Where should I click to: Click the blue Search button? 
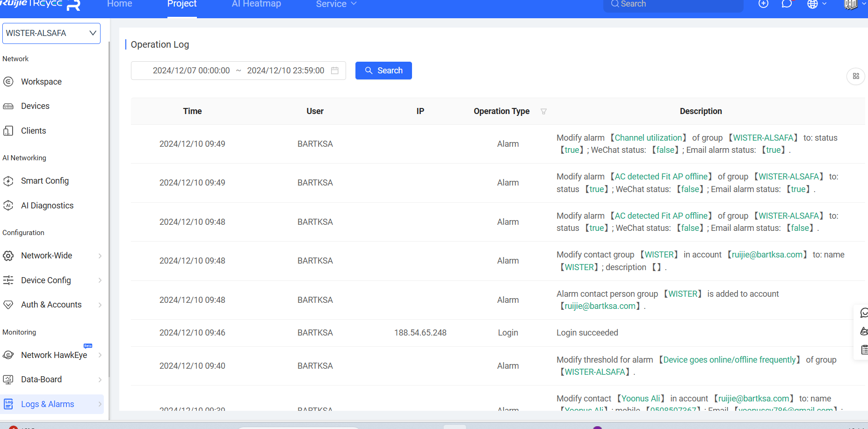pyautogui.click(x=383, y=71)
